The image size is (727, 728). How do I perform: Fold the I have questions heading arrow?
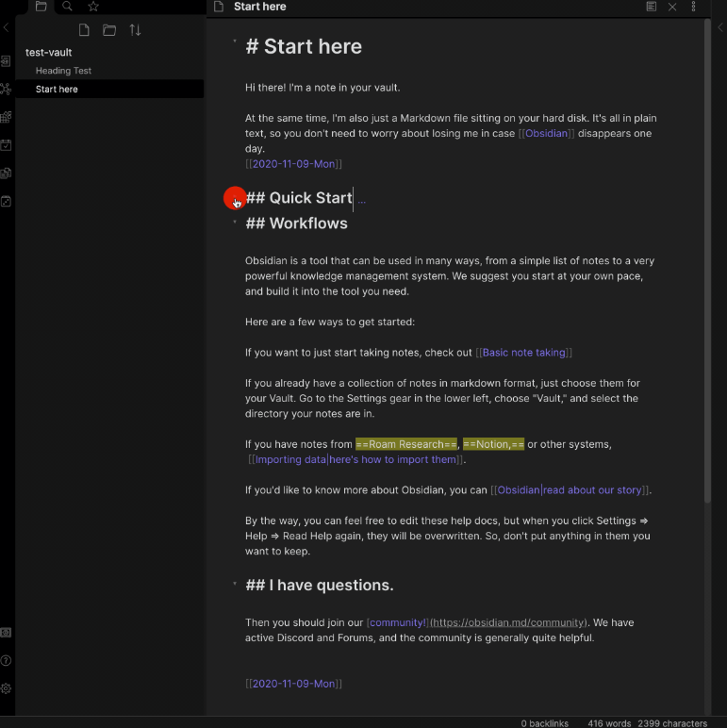point(235,584)
